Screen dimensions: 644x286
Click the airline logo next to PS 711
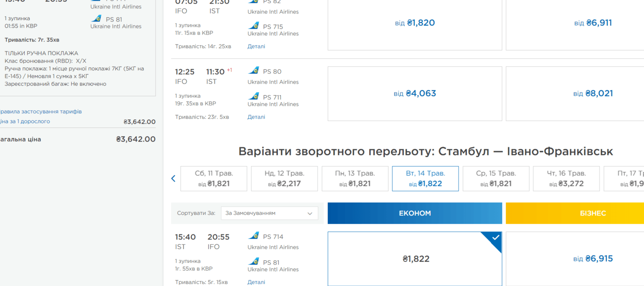(254, 96)
